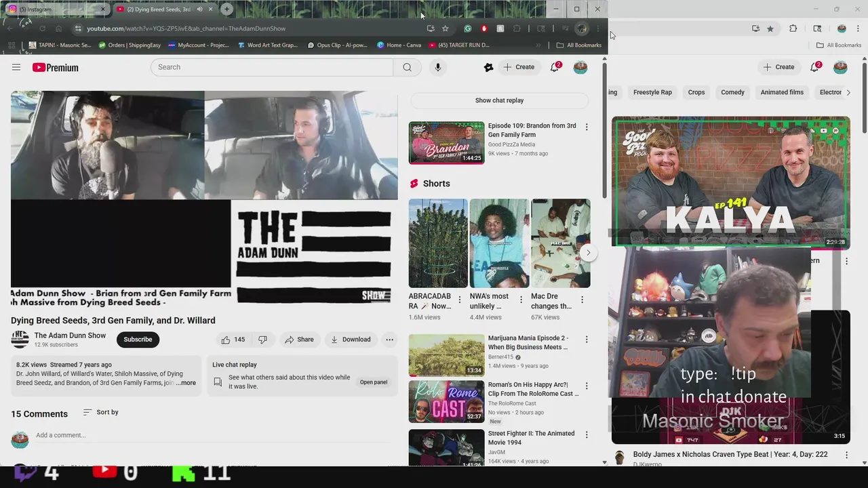Start voice search with microphone icon

click(x=438, y=67)
